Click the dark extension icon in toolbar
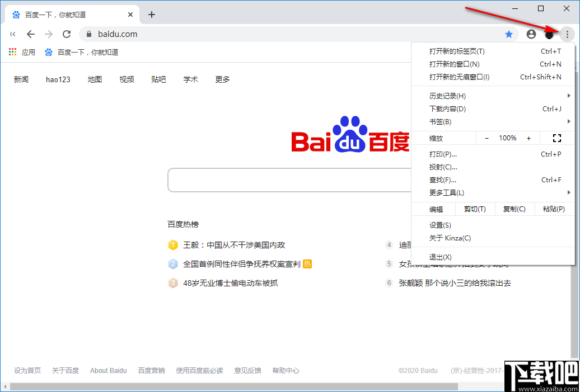This screenshot has width=580, height=392. (x=549, y=34)
